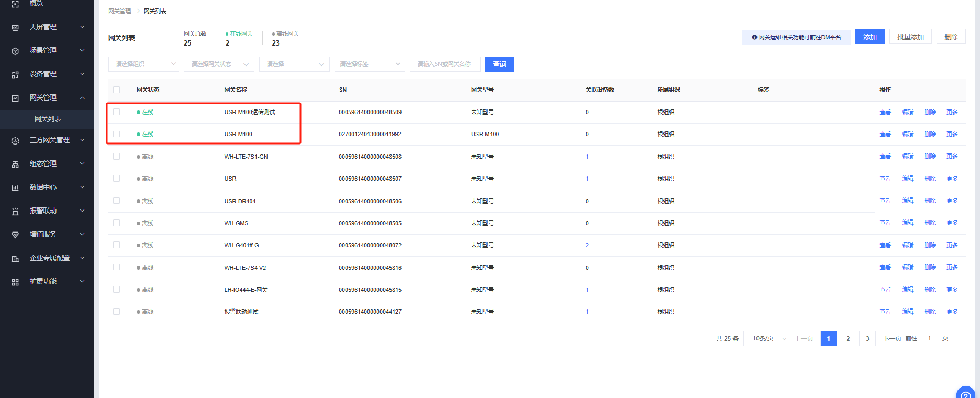
Task: Check the box for USR-M100透传测试 gateway
Action: click(116, 112)
